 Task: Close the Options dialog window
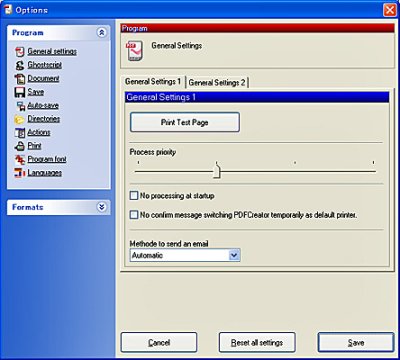pyautogui.click(x=389, y=10)
